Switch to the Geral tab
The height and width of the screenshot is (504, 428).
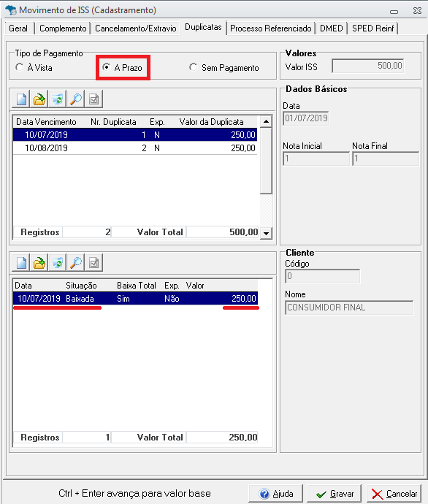[18, 28]
